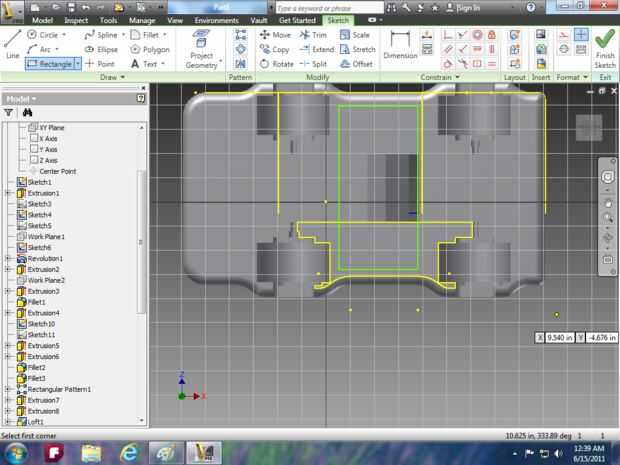This screenshot has height=465, width=620.
Task: Expand the Extrusion3 tree node
Action: (x=8, y=291)
